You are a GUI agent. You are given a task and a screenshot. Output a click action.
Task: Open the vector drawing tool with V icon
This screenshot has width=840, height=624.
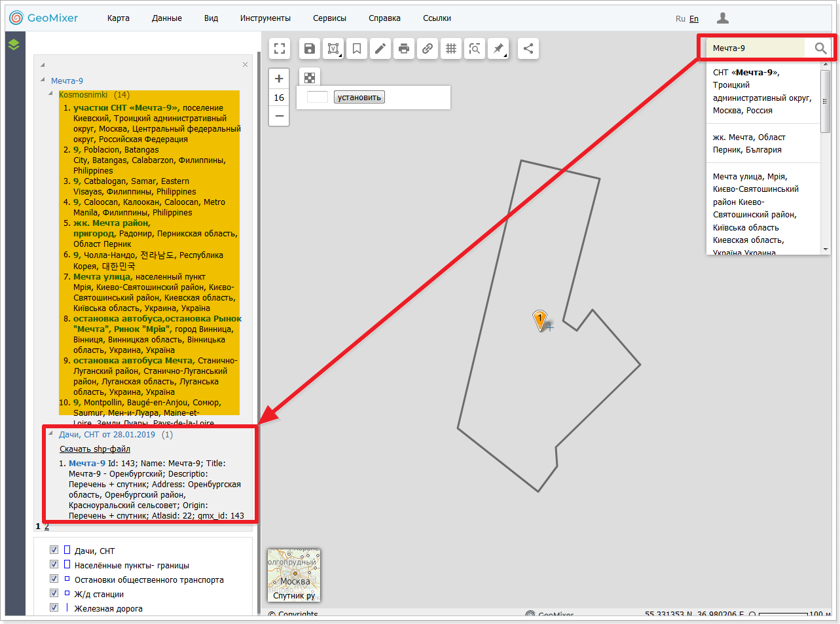pyautogui.click(x=333, y=48)
